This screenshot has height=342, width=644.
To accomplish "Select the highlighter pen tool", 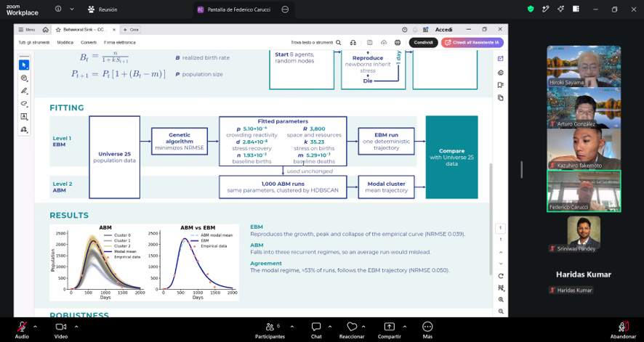I will click(x=24, y=91).
